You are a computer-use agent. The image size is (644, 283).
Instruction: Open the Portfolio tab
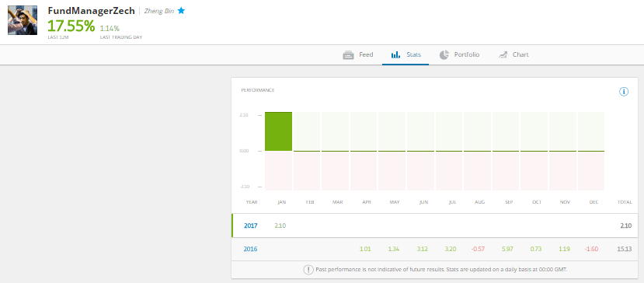pyautogui.click(x=459, y=54)
